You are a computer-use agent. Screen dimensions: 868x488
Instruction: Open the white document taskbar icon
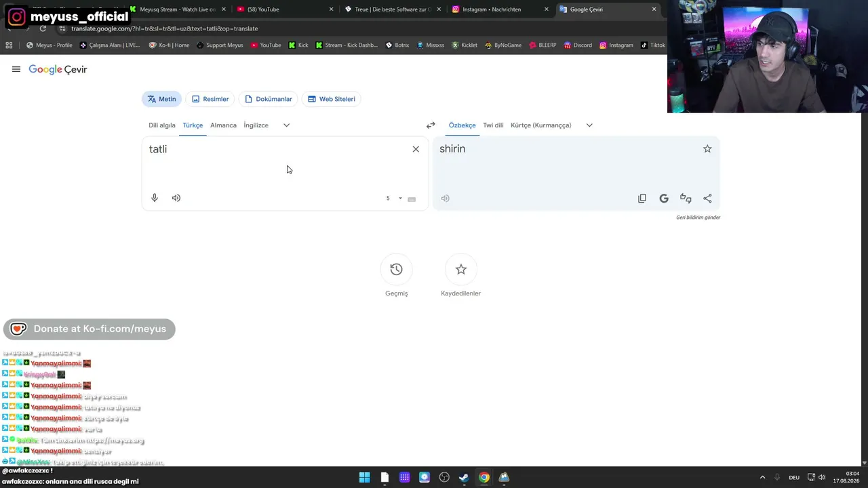click(x=384, y=477)
